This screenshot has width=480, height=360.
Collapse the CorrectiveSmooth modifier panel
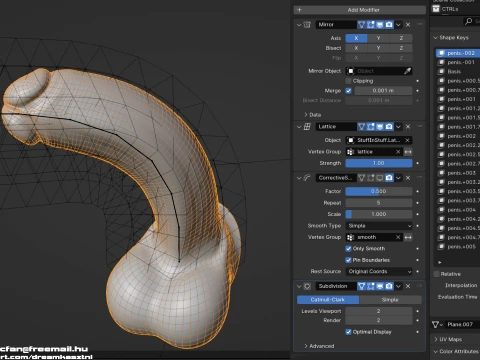pos(299,178)
